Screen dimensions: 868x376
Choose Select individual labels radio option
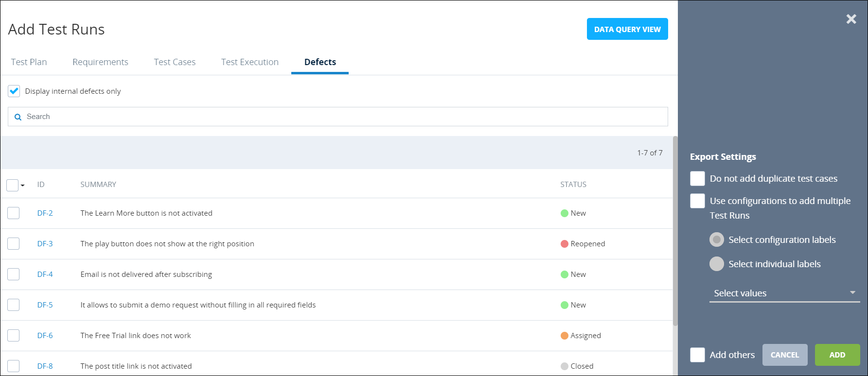(x=716, y=264)
